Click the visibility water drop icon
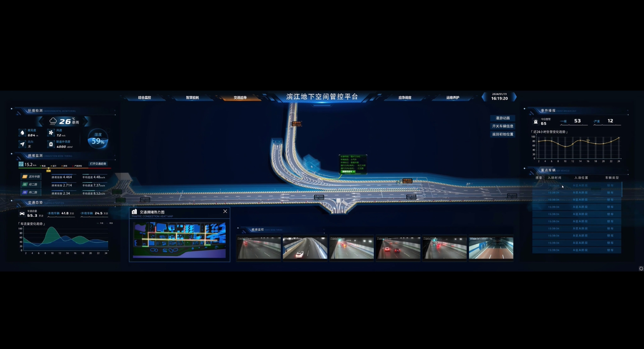The image size is (644, 349). point(22,133)
